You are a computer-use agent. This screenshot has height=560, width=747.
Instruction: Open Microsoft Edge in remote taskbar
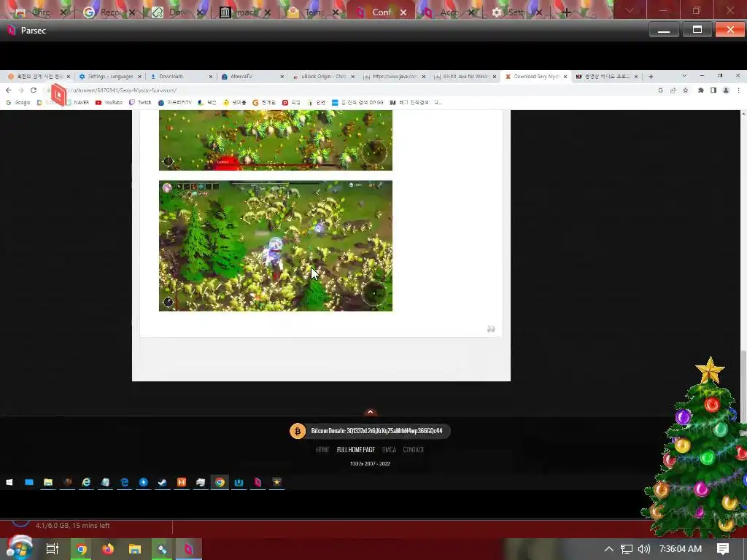(124, 483)
